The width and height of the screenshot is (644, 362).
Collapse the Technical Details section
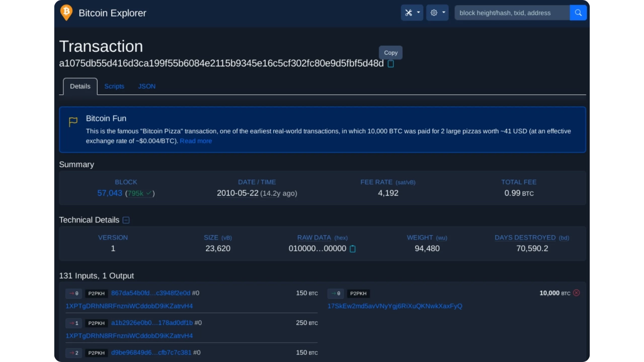coord(126,220)
